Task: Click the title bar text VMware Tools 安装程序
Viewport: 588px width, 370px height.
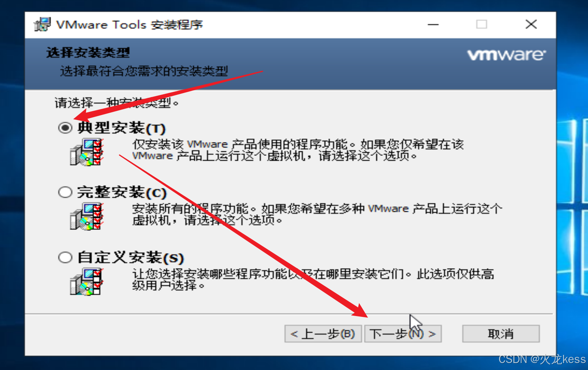Action: point(129,25)
